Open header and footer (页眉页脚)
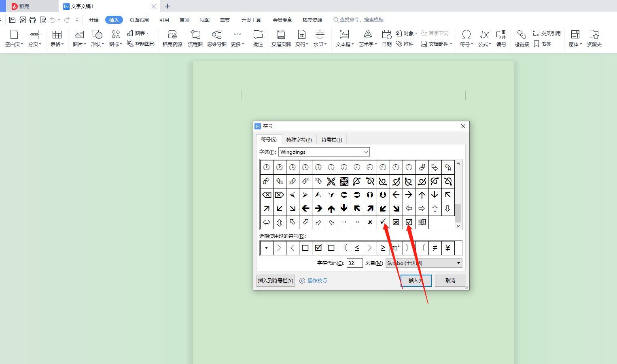Image resolution: width=617 pixels, height=364 pixels. pyautogui.click(x=281, y=38)
